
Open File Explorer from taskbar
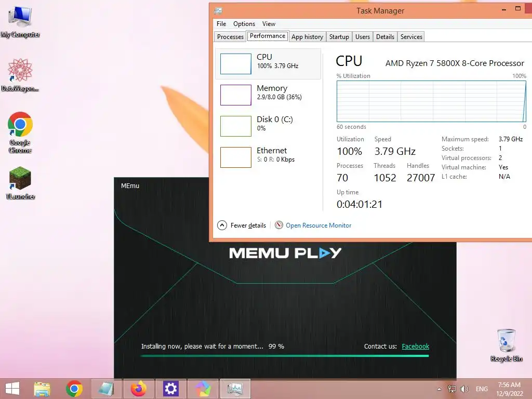coord(42,389)
